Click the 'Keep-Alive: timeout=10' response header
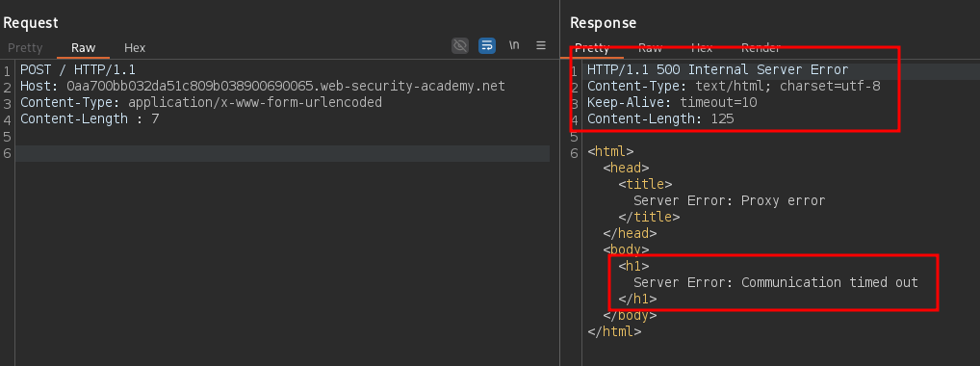 point(672,103)
